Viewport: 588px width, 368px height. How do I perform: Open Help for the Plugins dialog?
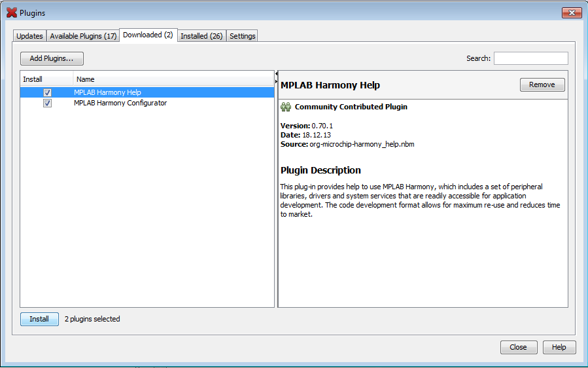tap(559, 347)
